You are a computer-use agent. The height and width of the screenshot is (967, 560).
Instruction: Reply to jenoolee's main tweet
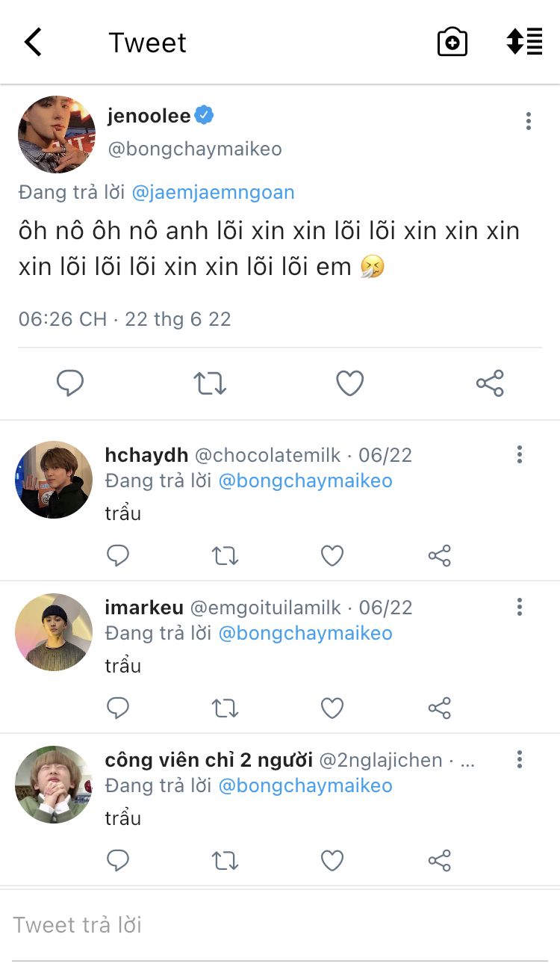(x=70, y=383)
